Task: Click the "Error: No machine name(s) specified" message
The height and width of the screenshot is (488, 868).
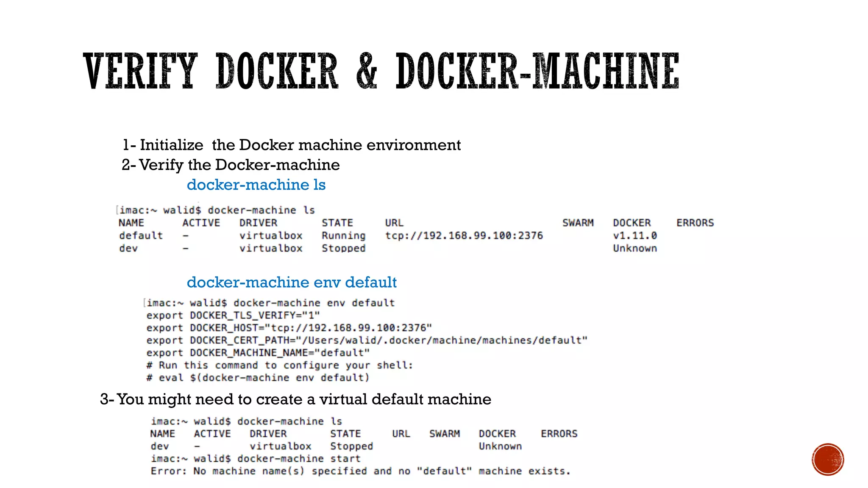Action: (x=361, y=471)
